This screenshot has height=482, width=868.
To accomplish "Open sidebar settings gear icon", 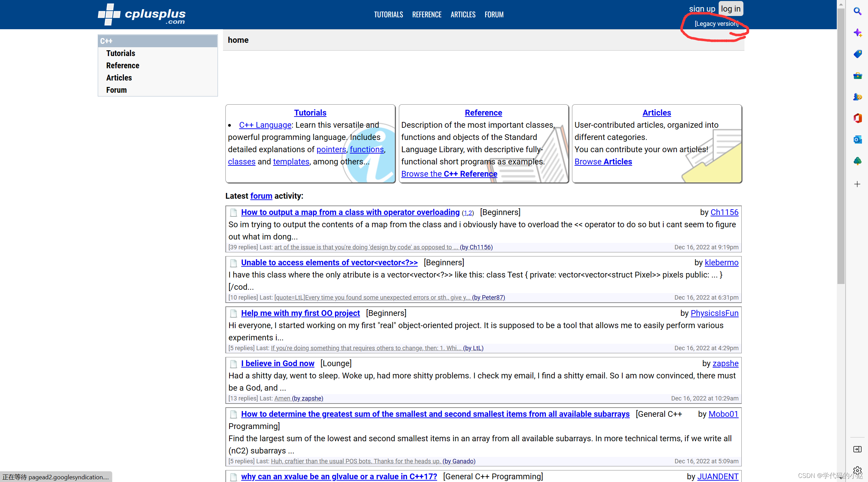I will 857,470.
